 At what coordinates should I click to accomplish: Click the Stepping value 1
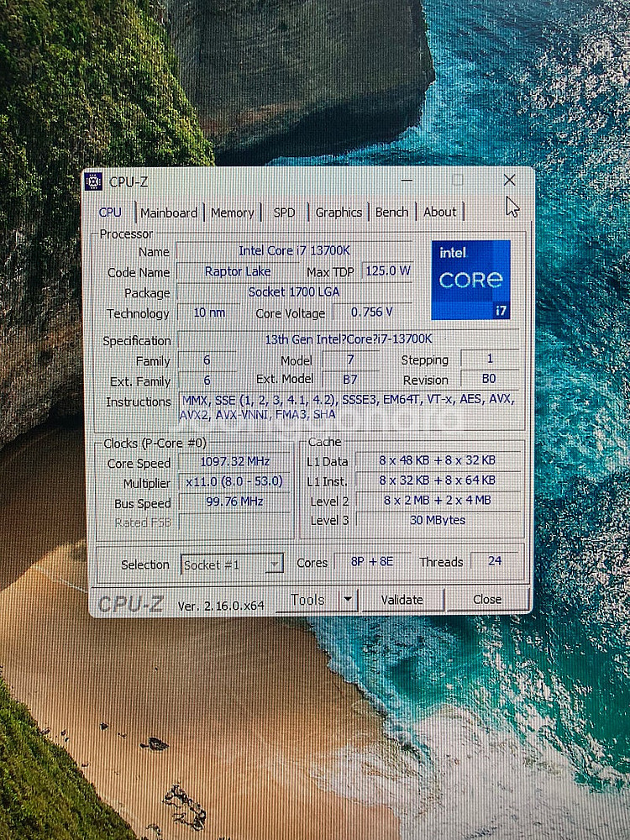pyautogui.click(x=490, y=359)
